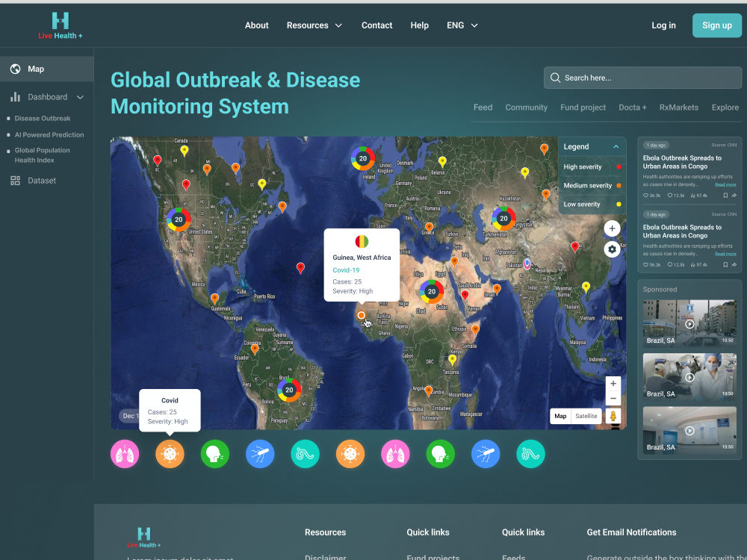Play the sponsored hospital corridor video

[689, 430]
